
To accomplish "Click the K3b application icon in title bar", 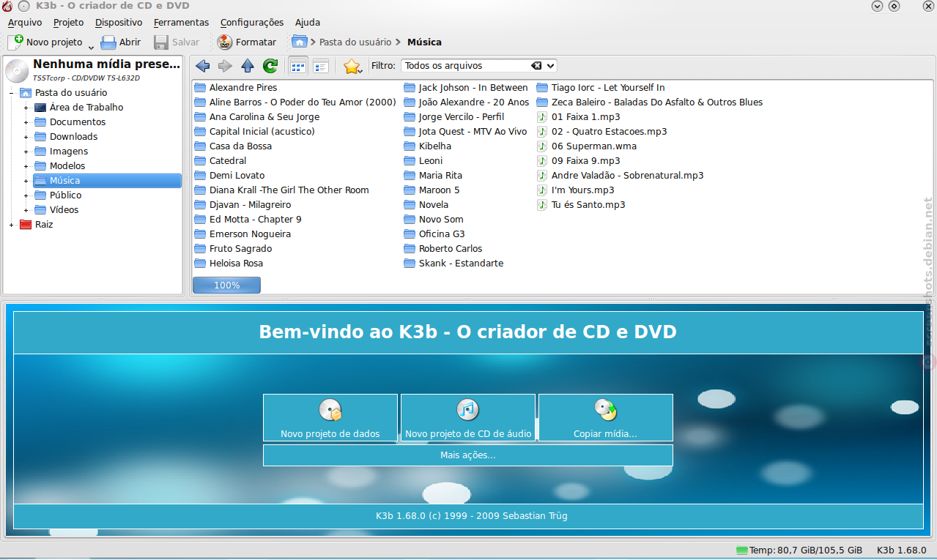I will (x=7, y=6).
